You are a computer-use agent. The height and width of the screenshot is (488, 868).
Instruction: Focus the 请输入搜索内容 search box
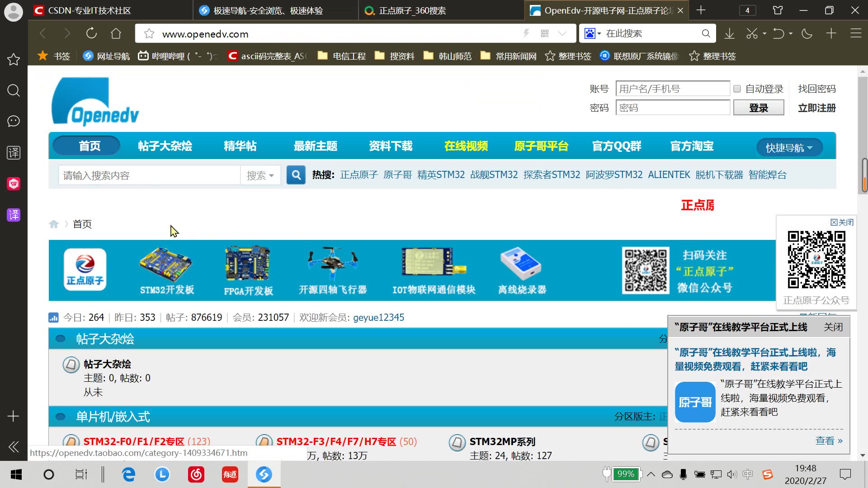coord(149,175)
